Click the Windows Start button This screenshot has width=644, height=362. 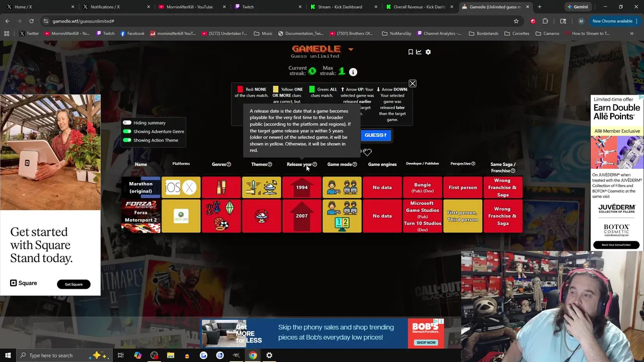coord(8,355)
